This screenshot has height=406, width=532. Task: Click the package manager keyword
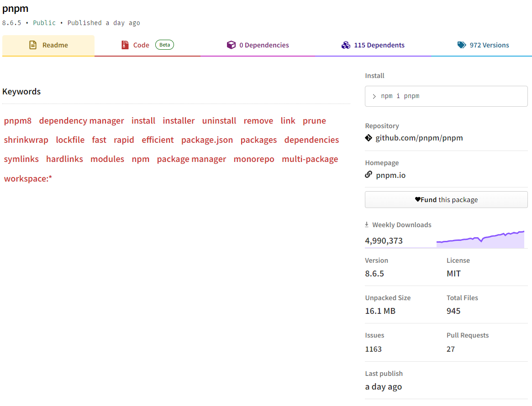(191, 159)
